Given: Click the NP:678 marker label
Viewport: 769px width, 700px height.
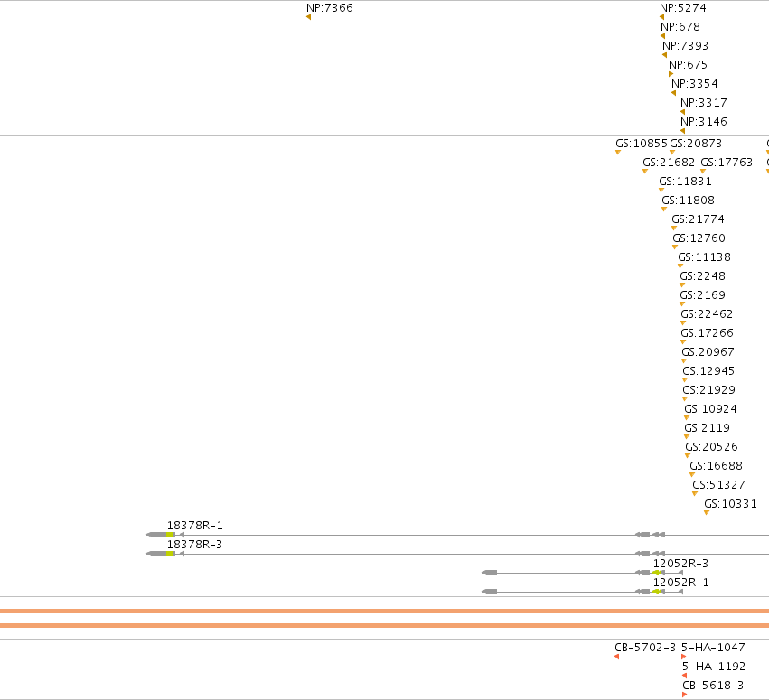Looking at the screenshot, I should (680, 27).
